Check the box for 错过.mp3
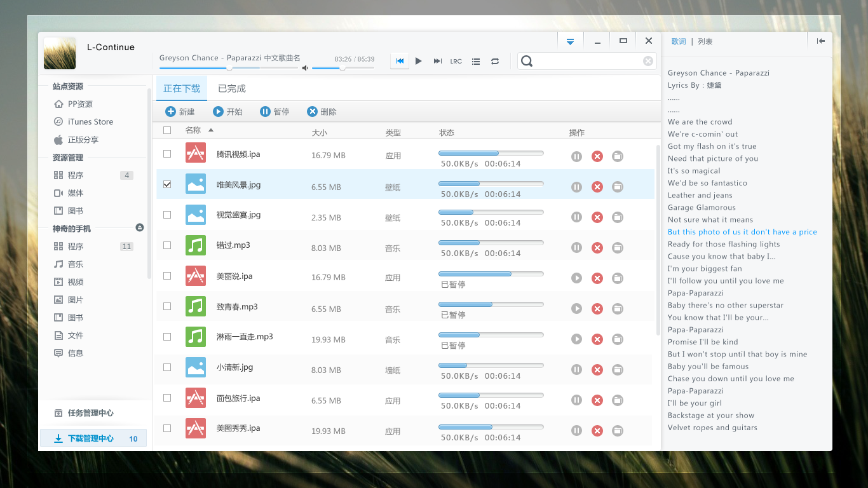This screenshot has width=868, height=488. pos(167,245)
